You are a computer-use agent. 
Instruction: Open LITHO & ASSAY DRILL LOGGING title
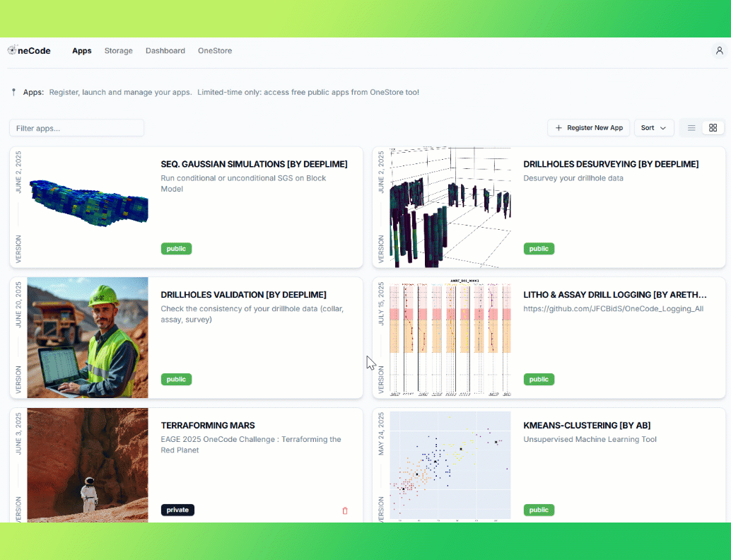tap(615, 295)
